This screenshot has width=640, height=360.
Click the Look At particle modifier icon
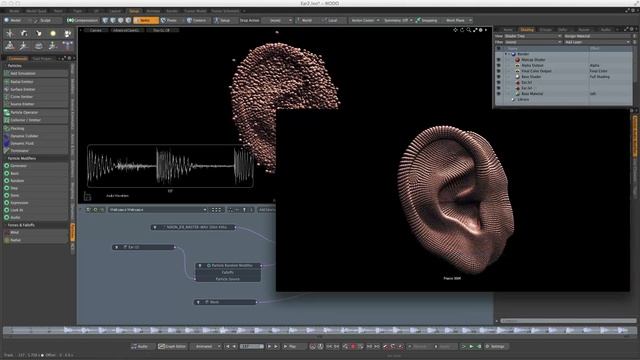pyautogui.click(x=7, y=210)
